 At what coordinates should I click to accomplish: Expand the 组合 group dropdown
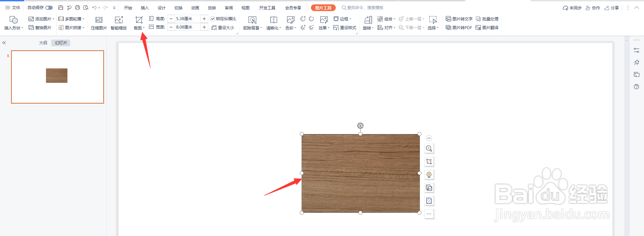click(394, 19)
